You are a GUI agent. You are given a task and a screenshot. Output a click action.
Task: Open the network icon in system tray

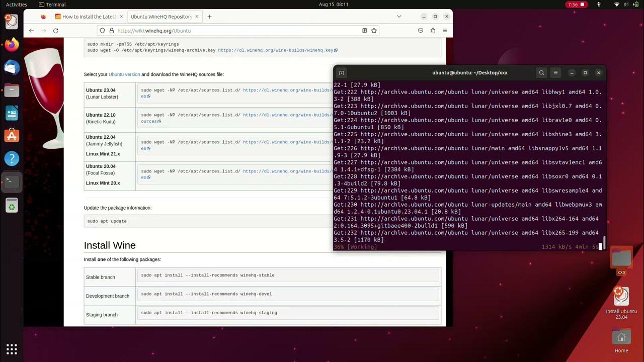617,5
